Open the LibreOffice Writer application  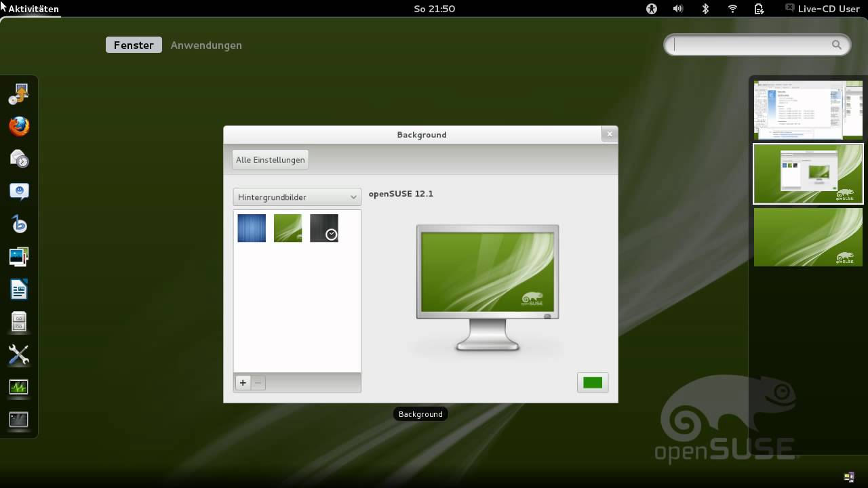(18, 288)
